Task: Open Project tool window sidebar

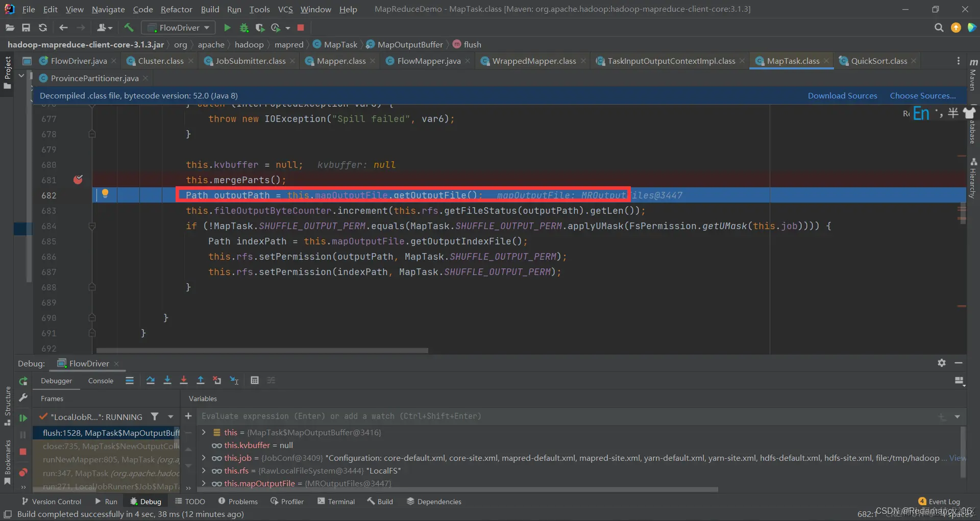Action: pyautogui.click(x=7, y=72)
